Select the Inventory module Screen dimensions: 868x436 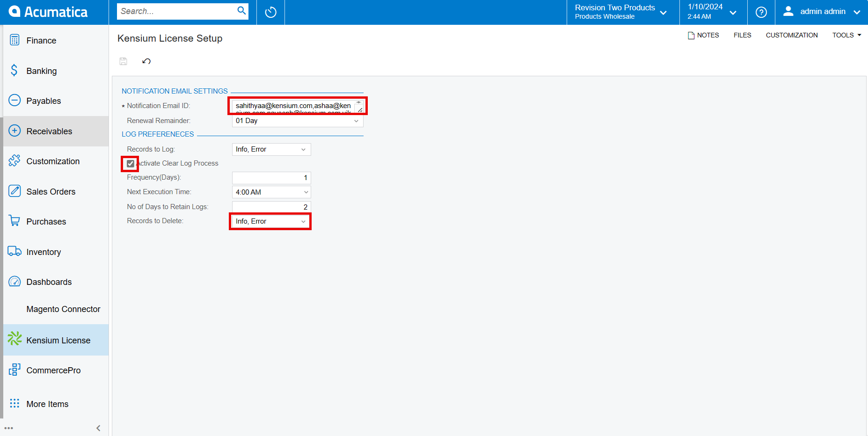(44, 252)
